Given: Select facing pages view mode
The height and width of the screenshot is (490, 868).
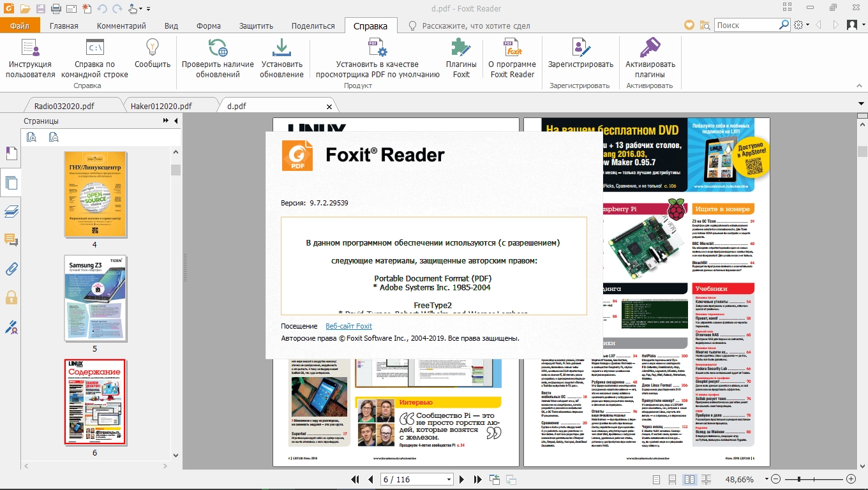Looking at the screenshot, I should click(689, 479).
